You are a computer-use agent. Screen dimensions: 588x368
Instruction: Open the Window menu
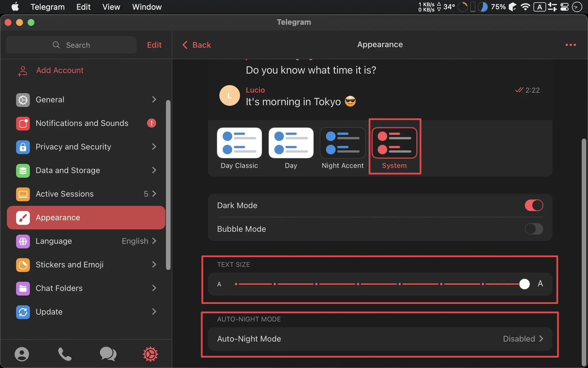(147, 7)
